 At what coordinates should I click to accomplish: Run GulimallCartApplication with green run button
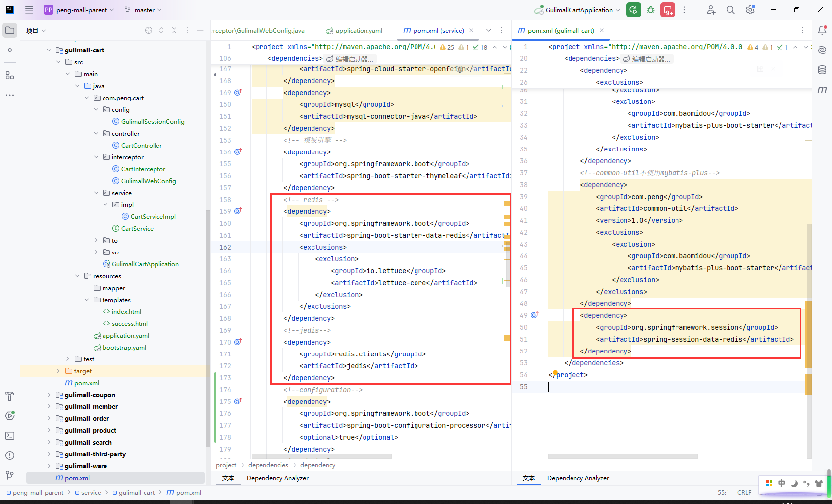(x=633, y=10)
